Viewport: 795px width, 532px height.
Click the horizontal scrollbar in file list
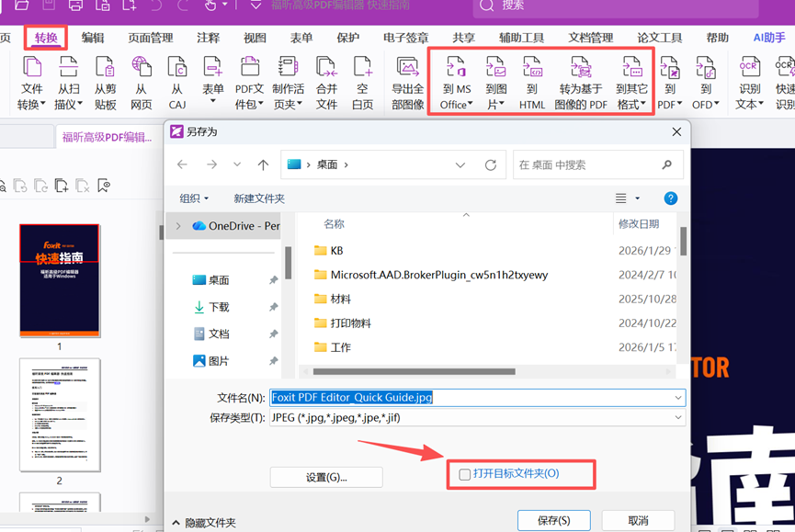pyautogui.click(x=414, y=371)
